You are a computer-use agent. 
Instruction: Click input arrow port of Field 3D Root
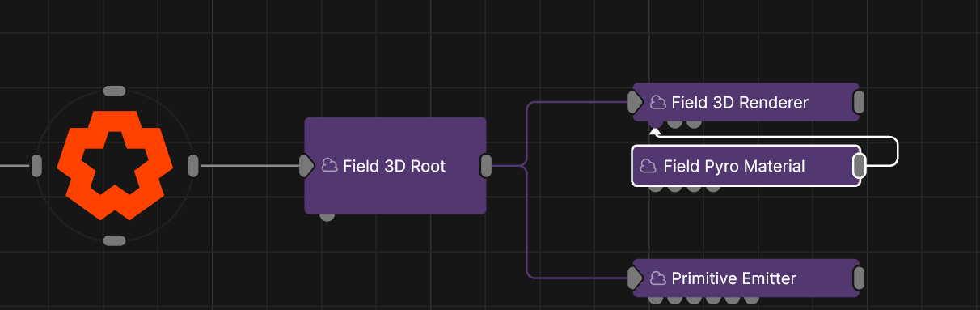point(306,166)
